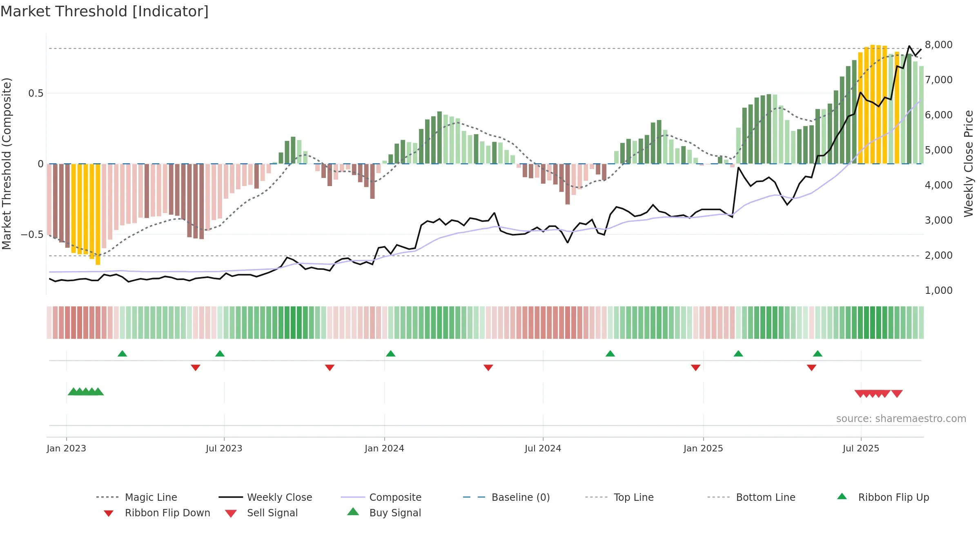Click the ribbon flip up triangle in mid-May 2025
The image size is (980, 551).
(817, 353)
